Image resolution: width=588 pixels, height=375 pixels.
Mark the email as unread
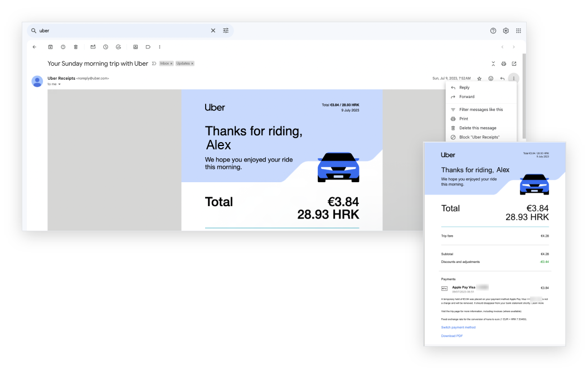coord(93,47)
